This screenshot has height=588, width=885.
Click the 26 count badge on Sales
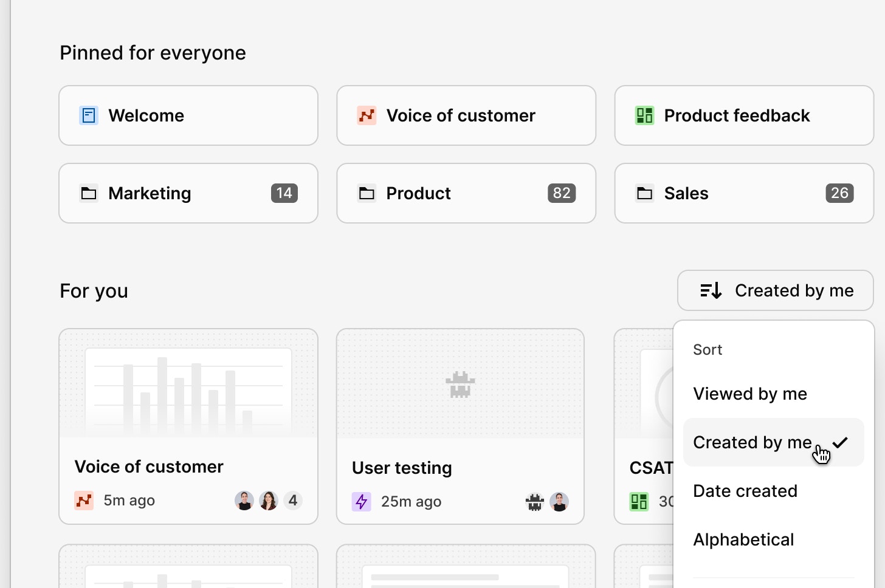pyautogui.click(x=839, y=193)
